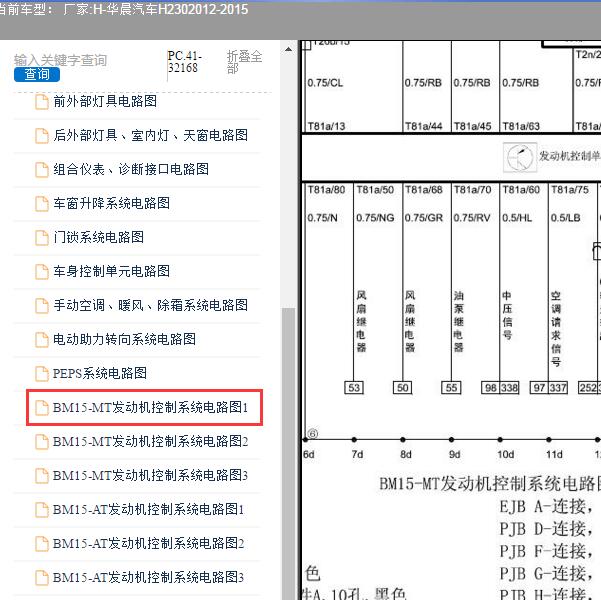Click reference box 338 in the diagram

click(509, 388)
